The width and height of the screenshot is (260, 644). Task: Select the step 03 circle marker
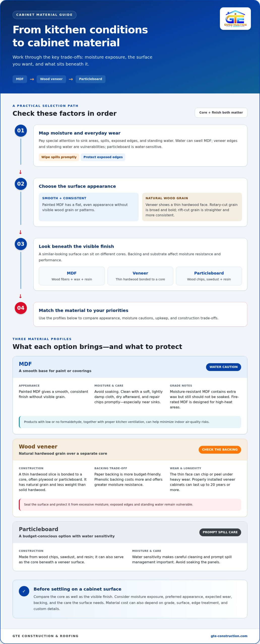point(21,244)
